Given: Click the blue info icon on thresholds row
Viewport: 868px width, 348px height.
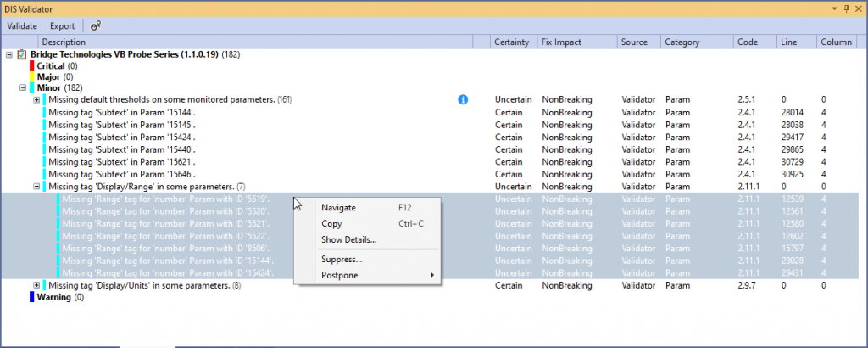Looking at the screenshot, I should click(x=464, y=100).
